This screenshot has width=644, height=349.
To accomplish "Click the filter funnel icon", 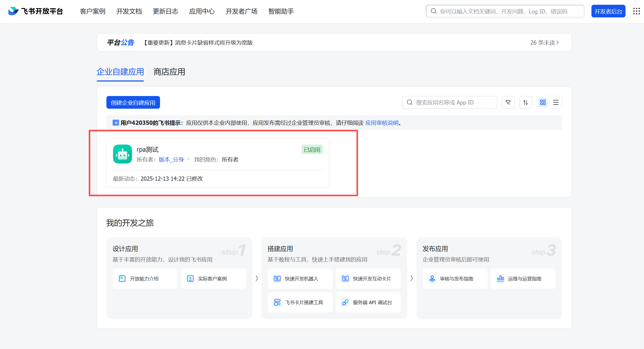I will 508,102.
